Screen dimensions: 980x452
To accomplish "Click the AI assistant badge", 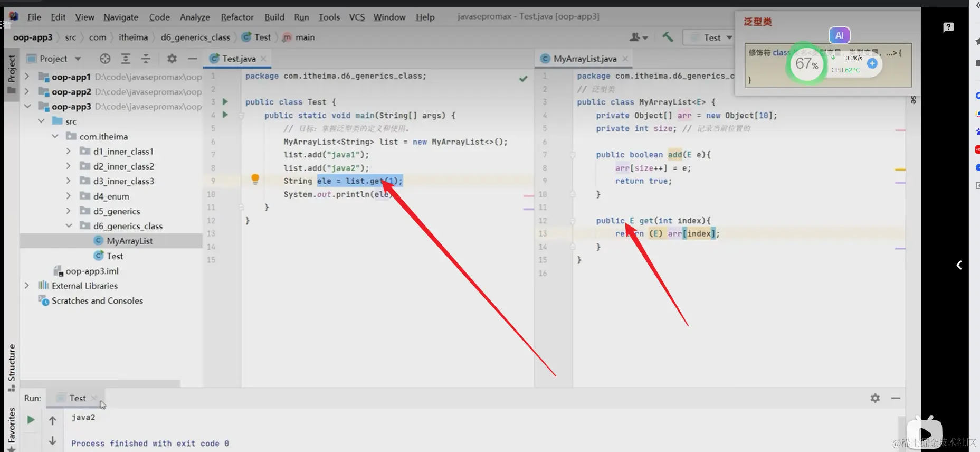I will (x=839, y=35).
